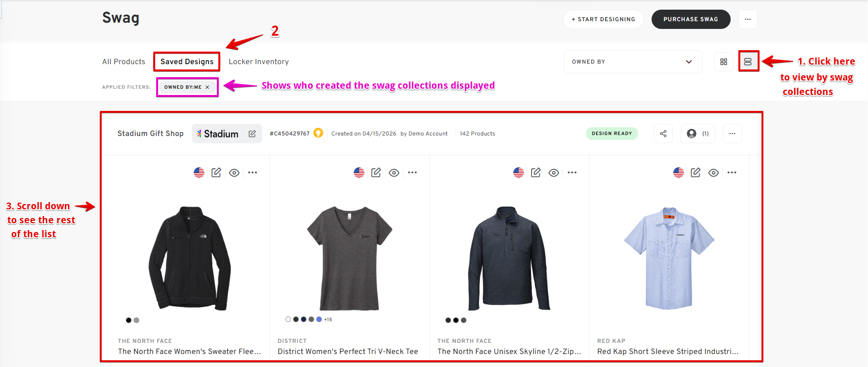Viewport: 868px width, 367px height.
Task: Preview District V-Neck Tee with eye icon
Action: pyautogui.click(x=394, y=173)
